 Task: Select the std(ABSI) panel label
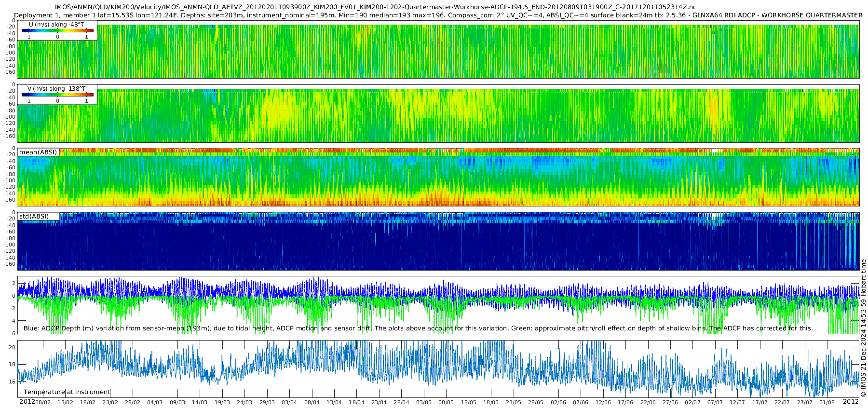coord(34,217)
